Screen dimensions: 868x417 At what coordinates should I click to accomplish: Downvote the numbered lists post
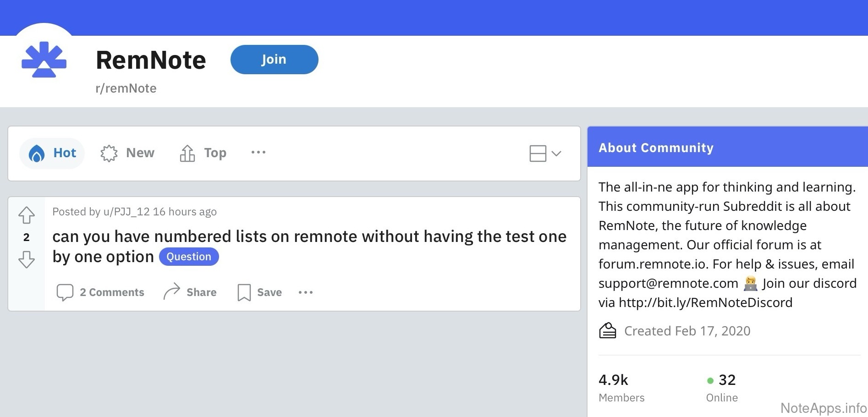tap(27, 259)
